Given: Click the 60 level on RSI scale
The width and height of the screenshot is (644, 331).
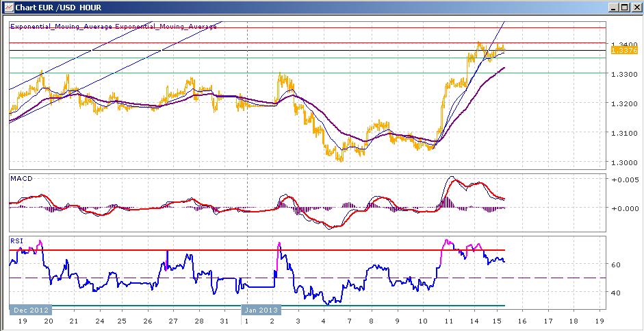Looking at the screenshot, I should click(615, 265).
